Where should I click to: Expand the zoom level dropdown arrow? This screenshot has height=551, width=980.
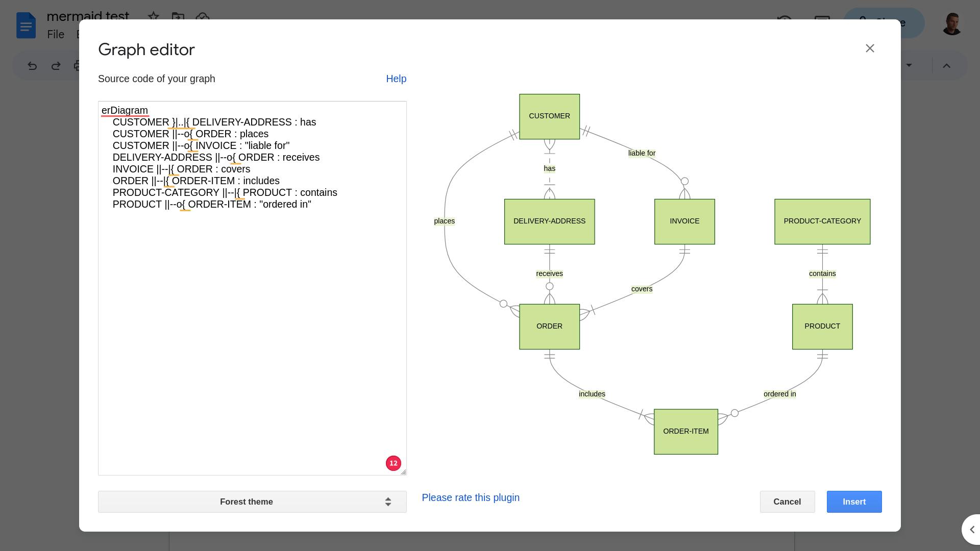click(x=909, y=65)
